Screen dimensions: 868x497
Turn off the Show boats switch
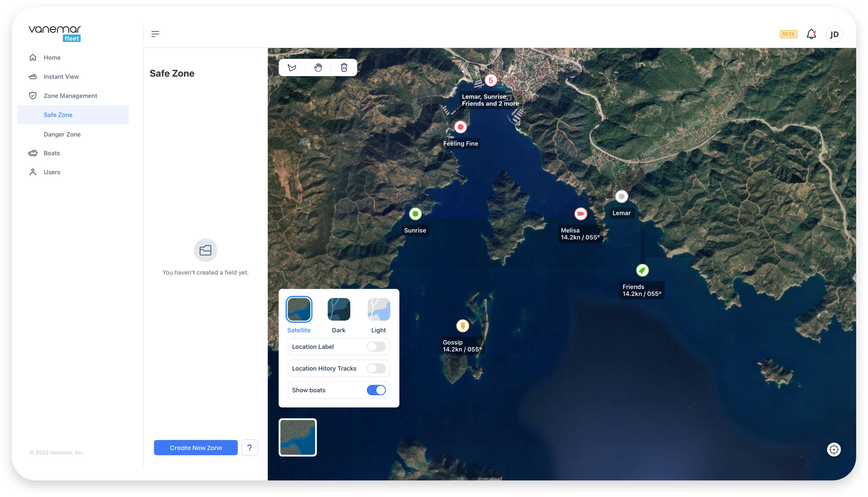(376, 390)
